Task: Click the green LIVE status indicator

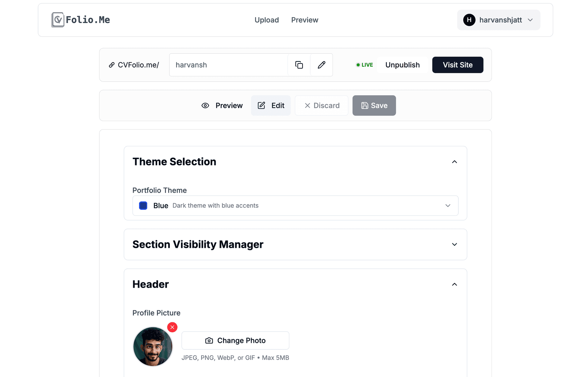Action: 364,65
